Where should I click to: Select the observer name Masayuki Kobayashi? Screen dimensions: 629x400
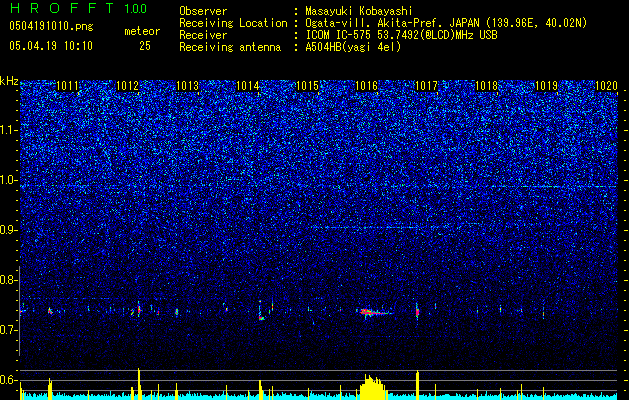pos(359,11)
